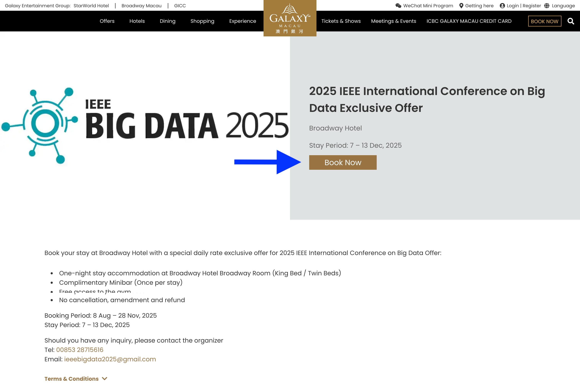This screenshot has width=580, height=392.
Task: Open the Offers menu
Action: pyautogui.click(x=107, y=21)
